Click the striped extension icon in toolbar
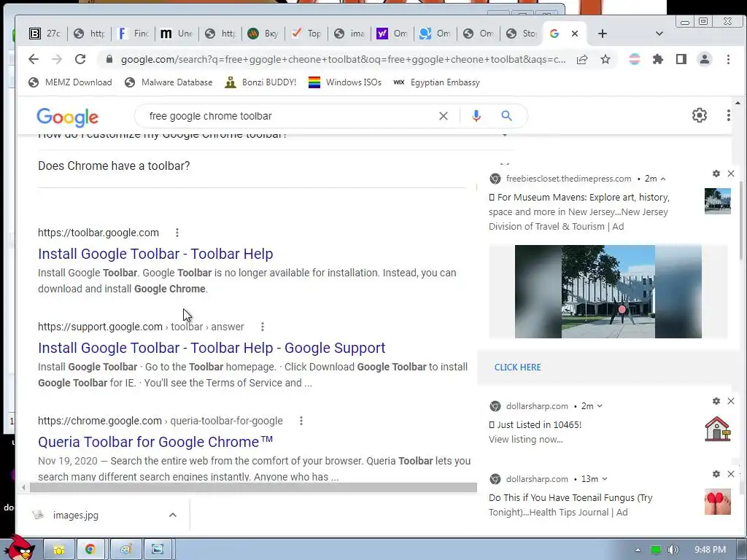747x560 pixels. (x=634, y=59)
